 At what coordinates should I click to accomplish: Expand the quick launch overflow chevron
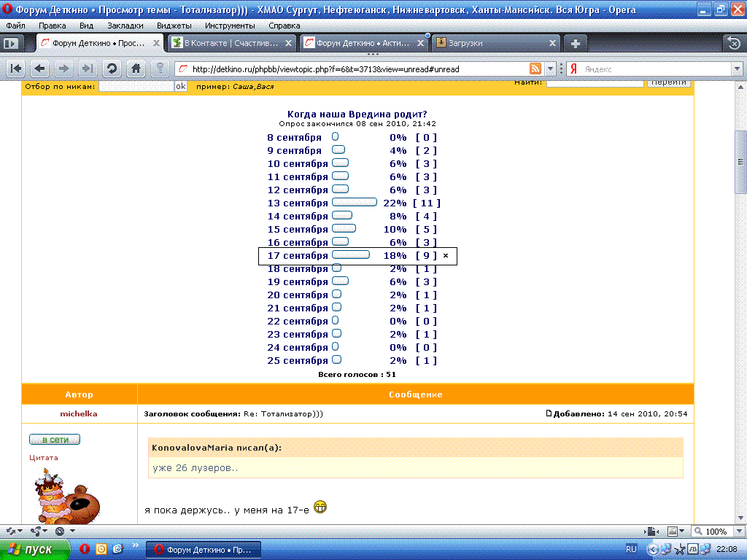pyautogui.click(x=135, y=545)
